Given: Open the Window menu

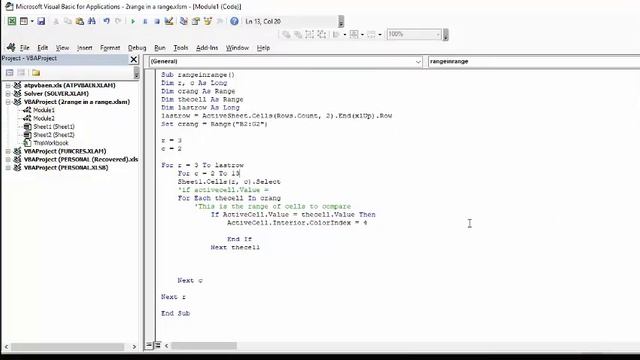Looking at the screenshot, I should pyautogui.click(x=237, y=48).
